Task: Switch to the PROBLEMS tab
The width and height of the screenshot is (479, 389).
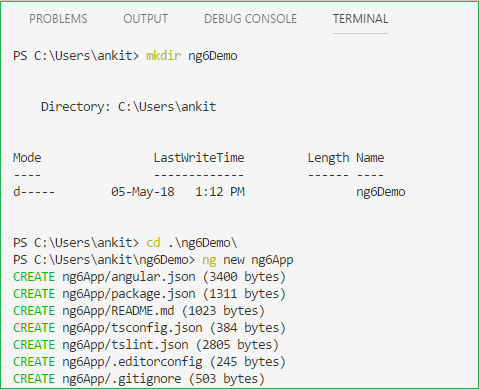Action: (58, 19)
